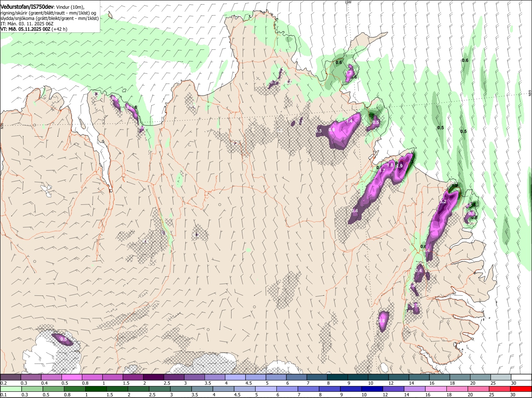Click the 'VT: Mið. 05.11.2025 00Z' valid time
This screenshot has width=532, height=398.
(x=25, y=29)
